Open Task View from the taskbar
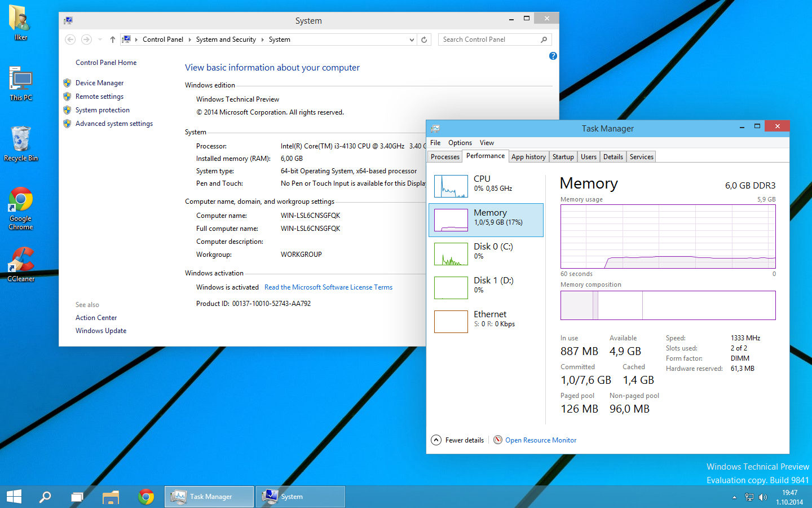This screenshot has height=508, width=812. point(77,497)
